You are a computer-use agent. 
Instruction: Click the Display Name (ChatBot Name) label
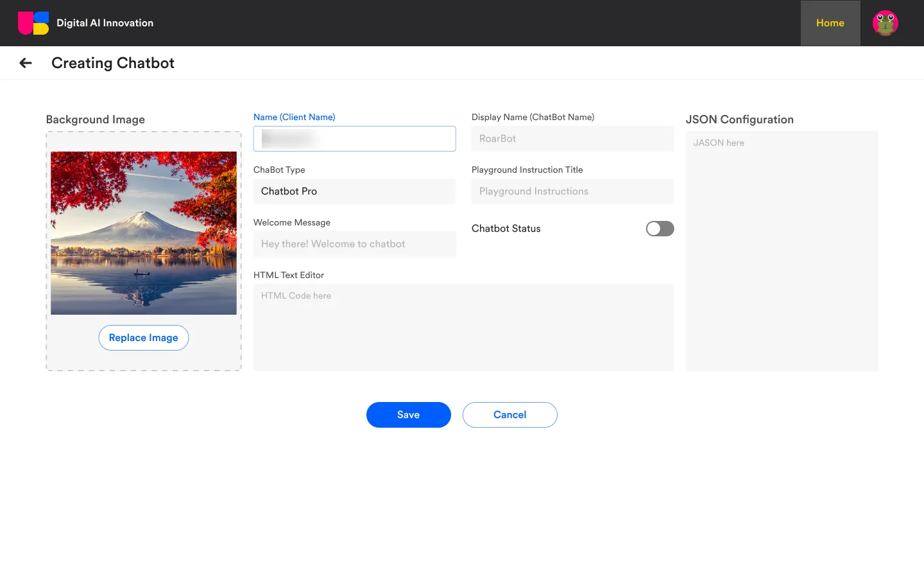pyautogui.click(x=533, y=117)
